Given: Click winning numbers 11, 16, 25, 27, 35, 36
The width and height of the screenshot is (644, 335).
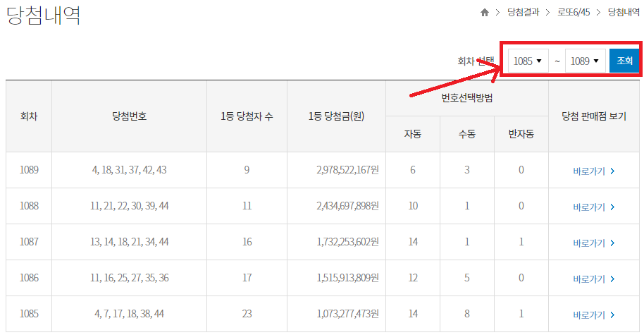Looking at the screenshot, I should tap(130, 278).
